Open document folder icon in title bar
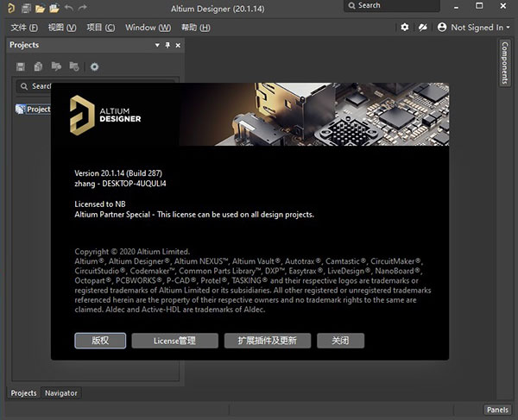Image resolution: width=518 pixels, height=420 pixels. coord(40,9)
